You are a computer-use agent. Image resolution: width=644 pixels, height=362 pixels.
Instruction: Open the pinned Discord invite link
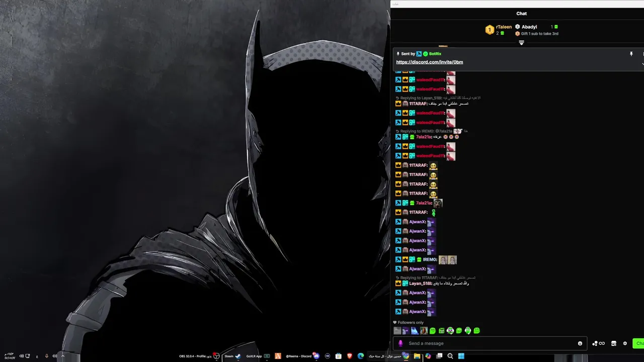pos(429,62)
